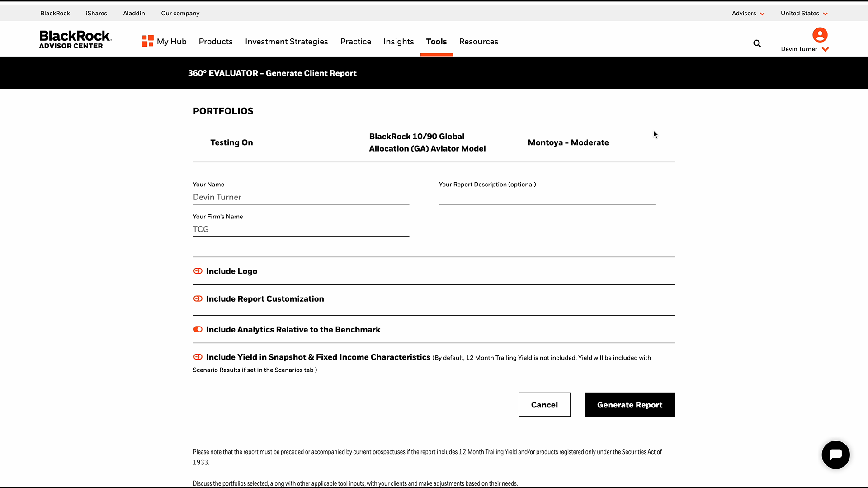Click the Your Report Description field
The width and height of the screenshot is (868, 488).
(x=547, y=197)
